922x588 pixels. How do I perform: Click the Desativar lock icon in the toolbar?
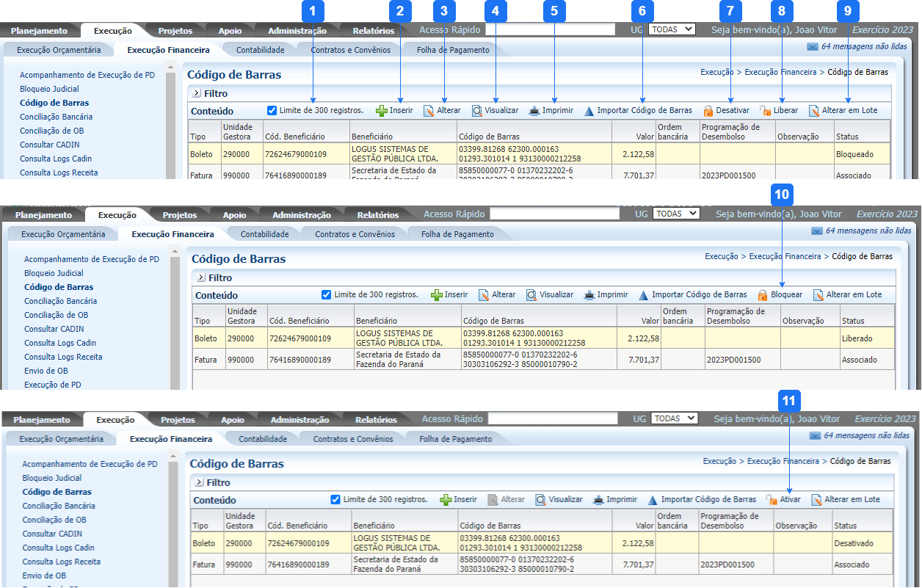708,111
